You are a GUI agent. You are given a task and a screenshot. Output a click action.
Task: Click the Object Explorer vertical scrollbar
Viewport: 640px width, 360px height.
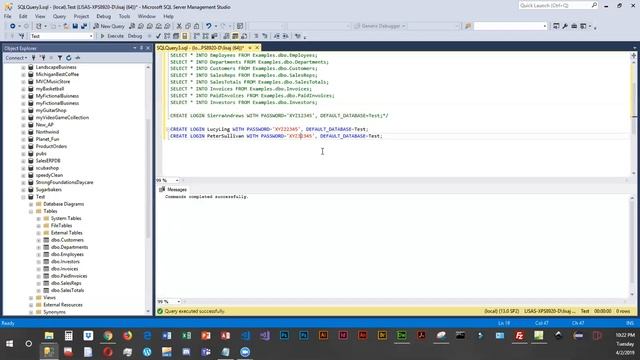pyautogui.click(x=148, y=188)
